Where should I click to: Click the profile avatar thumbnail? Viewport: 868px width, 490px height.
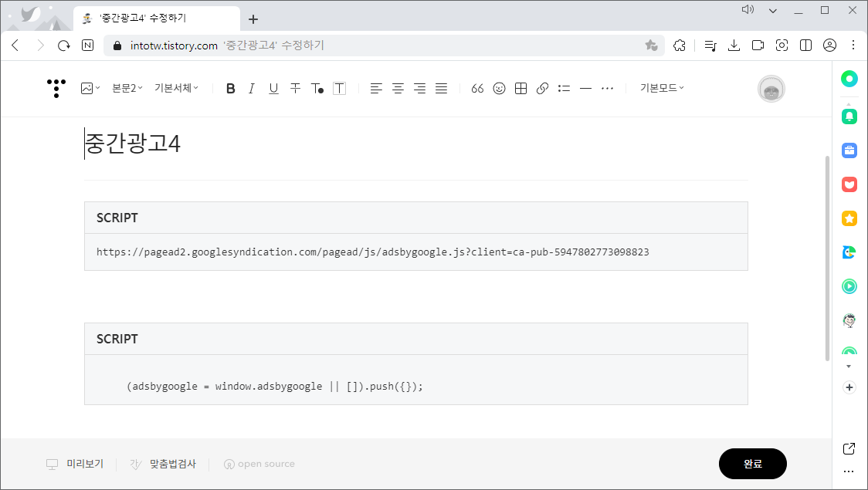(x=771, y=89)
